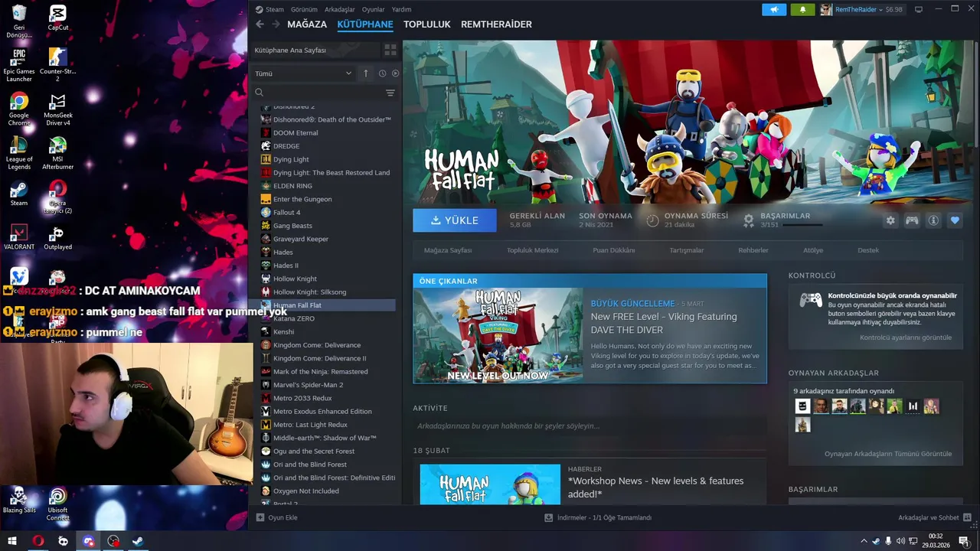Switch to the TOPLULUK tab
Viewport: 980px width, 551px height.
(x=427, y=24)
